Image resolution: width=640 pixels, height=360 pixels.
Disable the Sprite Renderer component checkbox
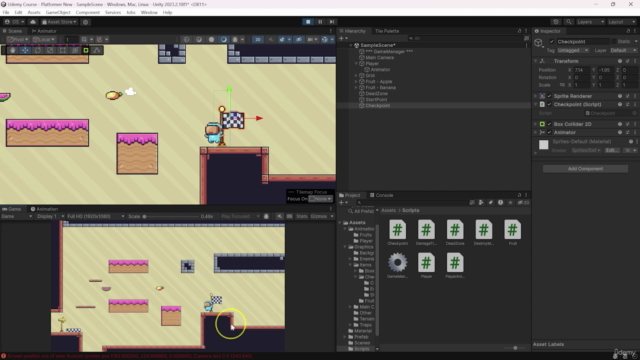(549, 96)
